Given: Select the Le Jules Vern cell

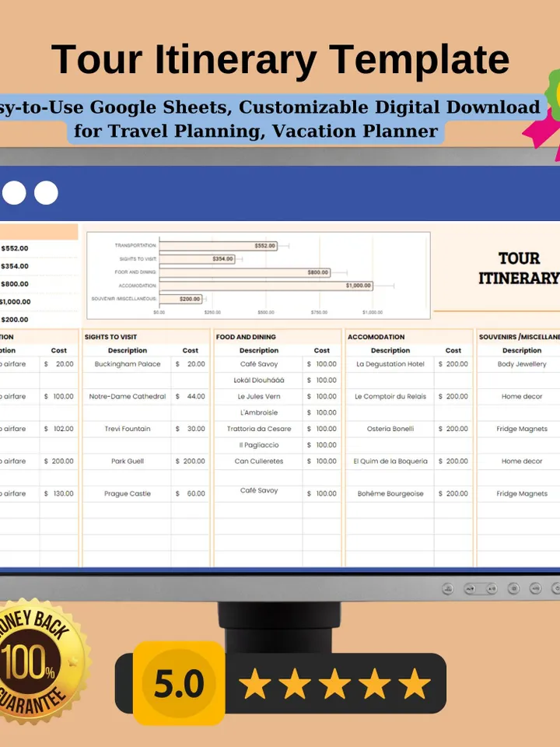Looking at the screenshot, I should tap(258, 396).
